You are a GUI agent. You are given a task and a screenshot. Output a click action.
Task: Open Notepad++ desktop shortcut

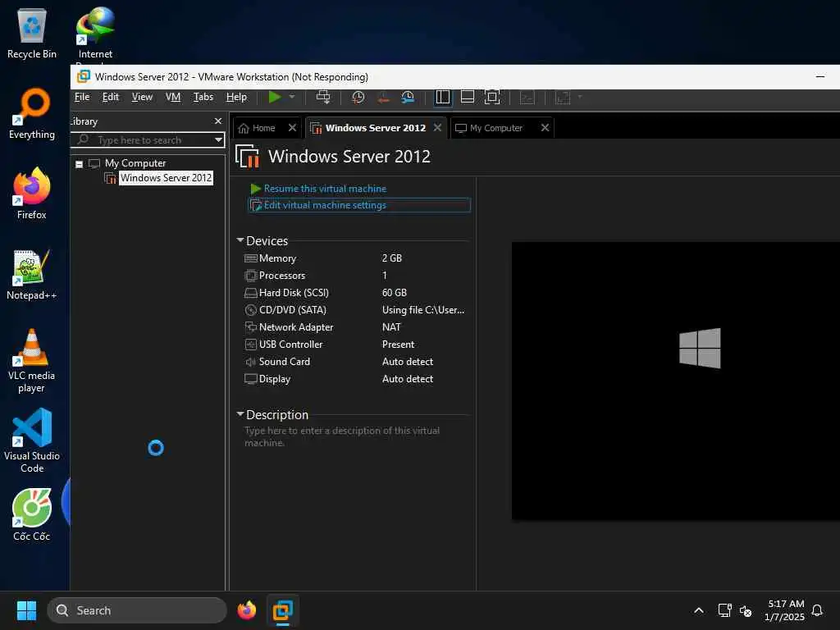(32, 274)
